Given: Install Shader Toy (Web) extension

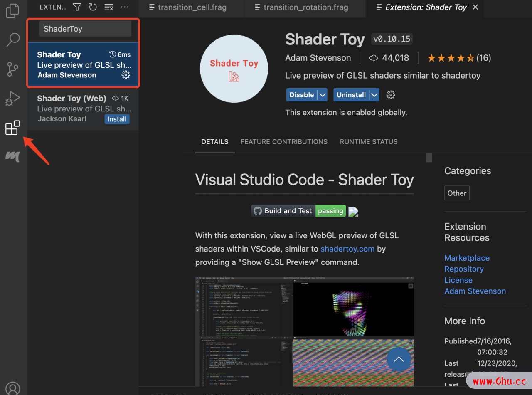Looking at the screenshot, I should pyautogui.click(x=117, y=119).
